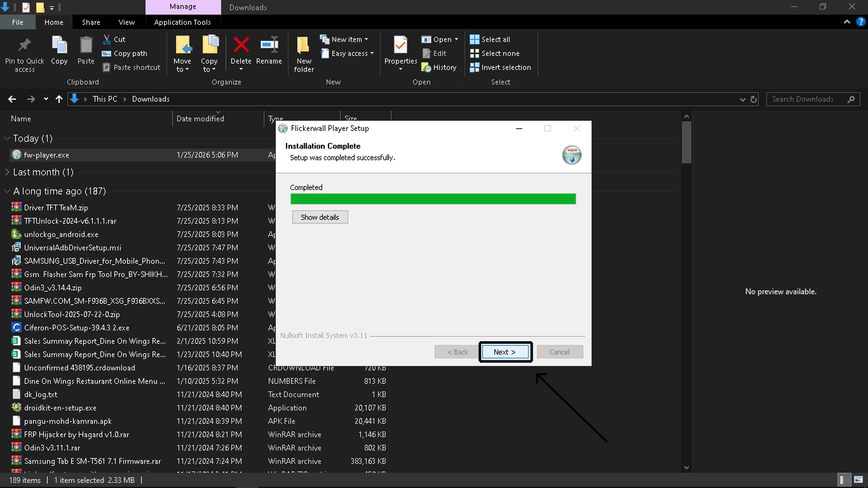Select the Cut scissors command
The height and width of the screenshot is (488, 868).
[114, 39]
